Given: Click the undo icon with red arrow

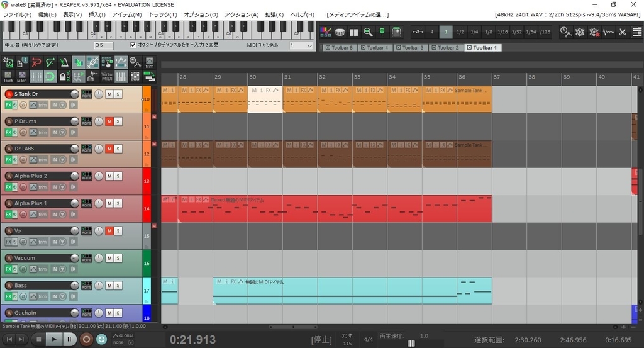Looking at the screenshot, I should click(x=36, y=62).
